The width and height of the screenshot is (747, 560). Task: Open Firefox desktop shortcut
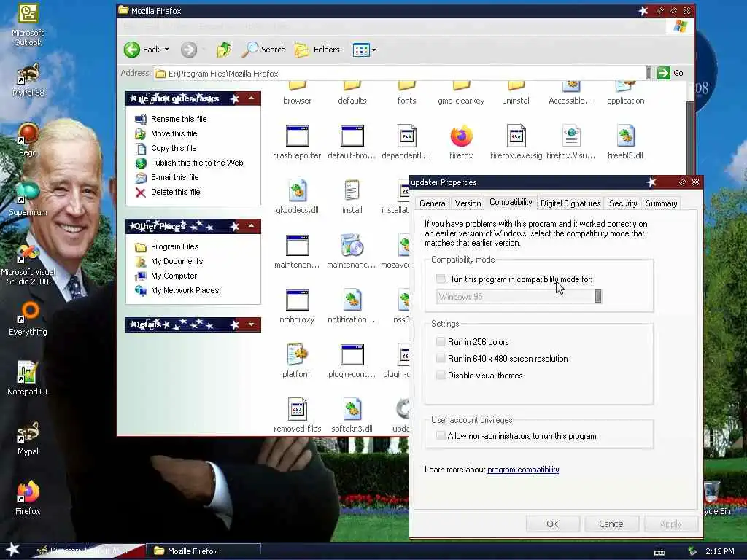click(x=28, y=498)
